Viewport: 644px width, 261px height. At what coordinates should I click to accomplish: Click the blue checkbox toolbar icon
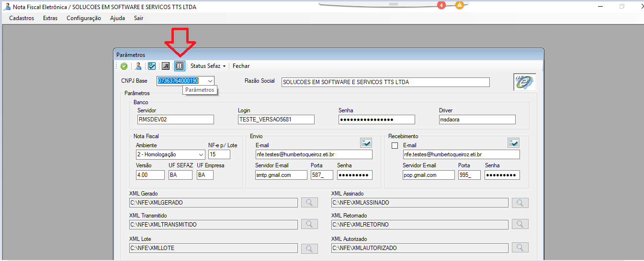pos(152,66)
